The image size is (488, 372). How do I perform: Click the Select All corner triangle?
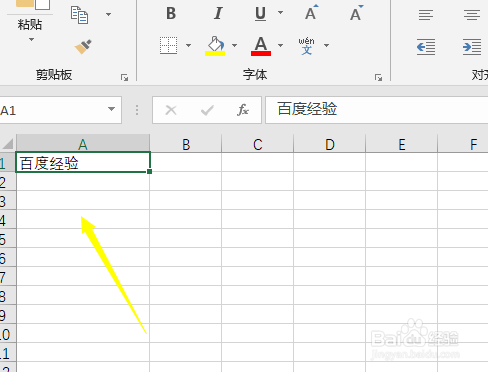point(8,144)
